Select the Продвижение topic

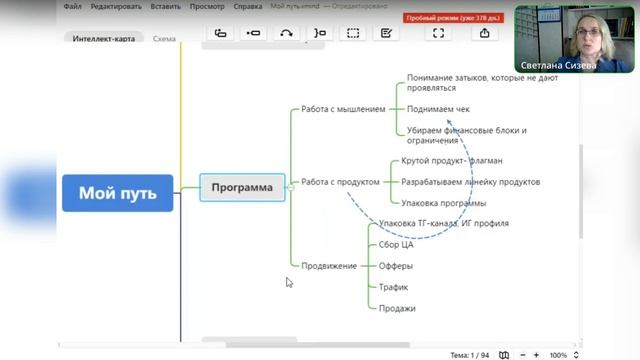click(x=329, y=266)
